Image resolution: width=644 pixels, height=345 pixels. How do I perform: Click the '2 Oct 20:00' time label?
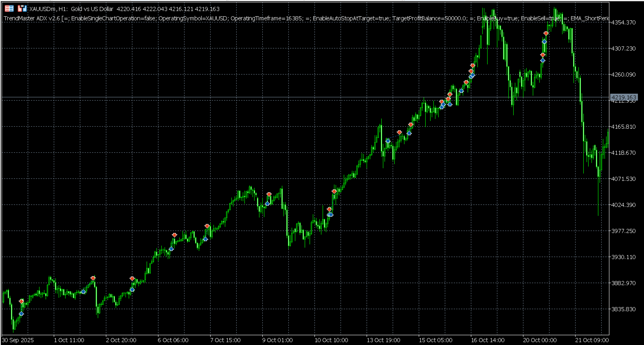(x=121, y=340)
